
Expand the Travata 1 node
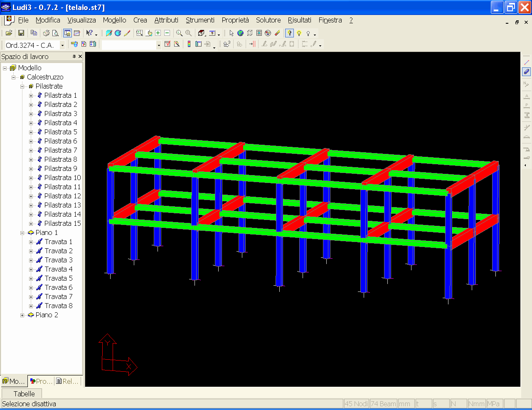(x=31, y=242)
